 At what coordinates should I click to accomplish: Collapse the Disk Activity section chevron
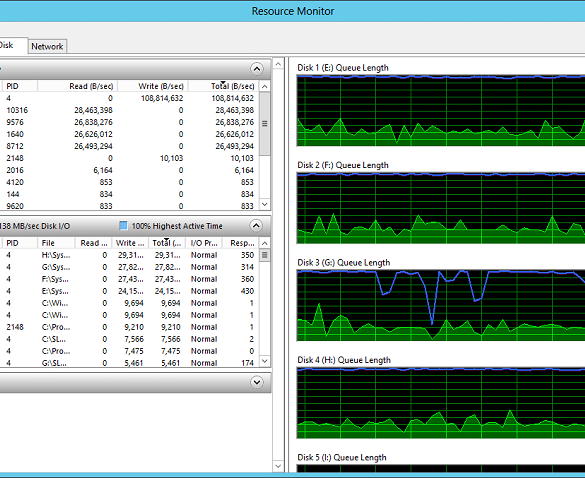click(x=256, y=225)
